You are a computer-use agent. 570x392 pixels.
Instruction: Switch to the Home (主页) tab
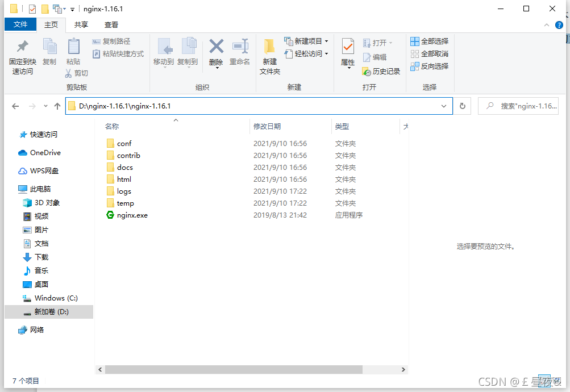coord(51,24)
